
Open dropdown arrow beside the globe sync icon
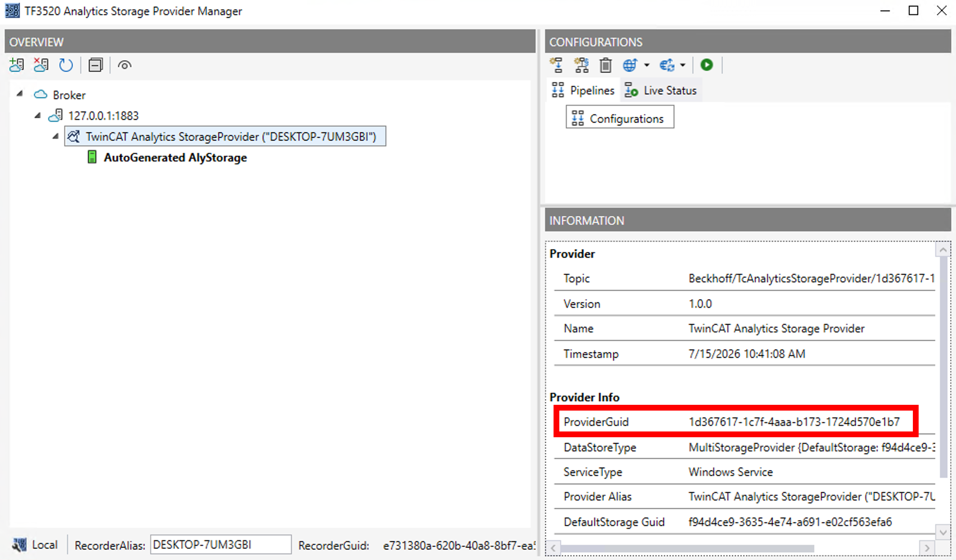pyautogui.click(x=683, y=65)
